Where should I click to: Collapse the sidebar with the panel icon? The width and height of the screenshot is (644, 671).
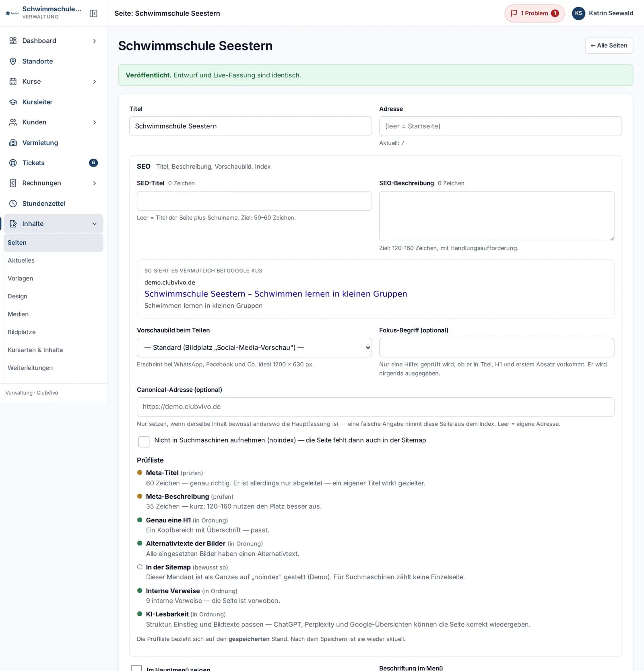pyautogui.click(x=93, y=13)
